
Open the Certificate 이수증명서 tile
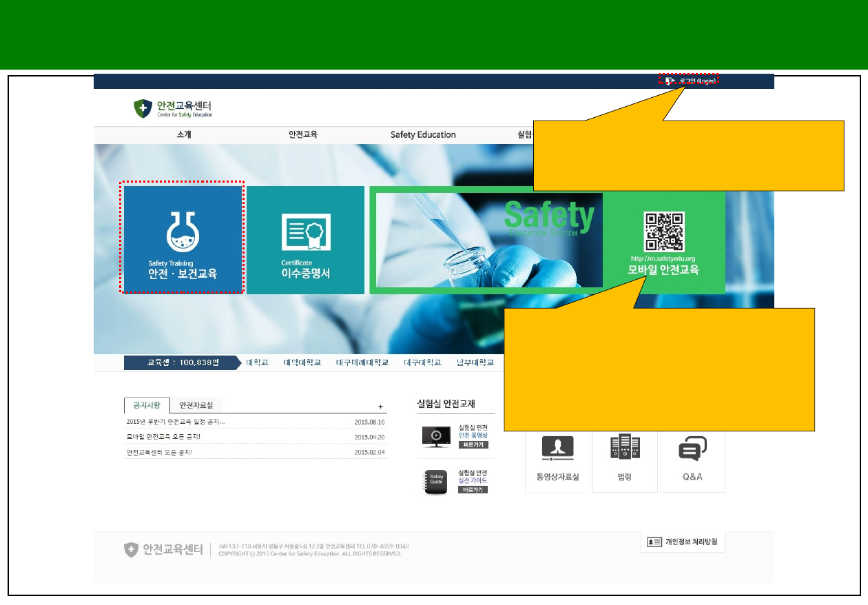(305, 240)
